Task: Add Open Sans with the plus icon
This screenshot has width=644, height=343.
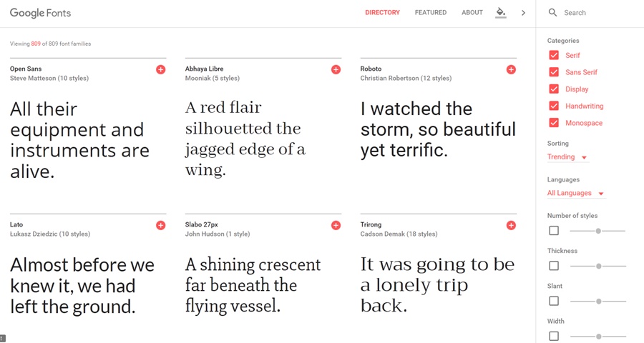Action: pyautogui.click(x=160, y=70)
